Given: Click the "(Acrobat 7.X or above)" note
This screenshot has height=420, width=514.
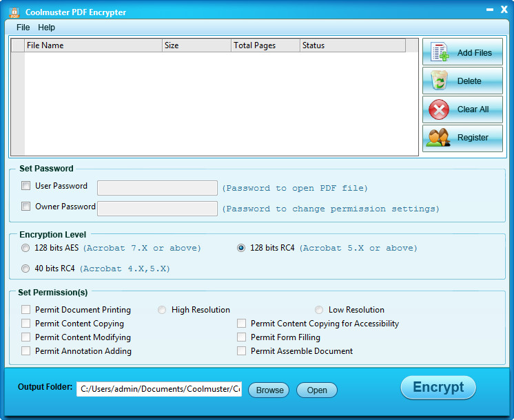Looking at the screenshot, I should [x=142, y=248].
